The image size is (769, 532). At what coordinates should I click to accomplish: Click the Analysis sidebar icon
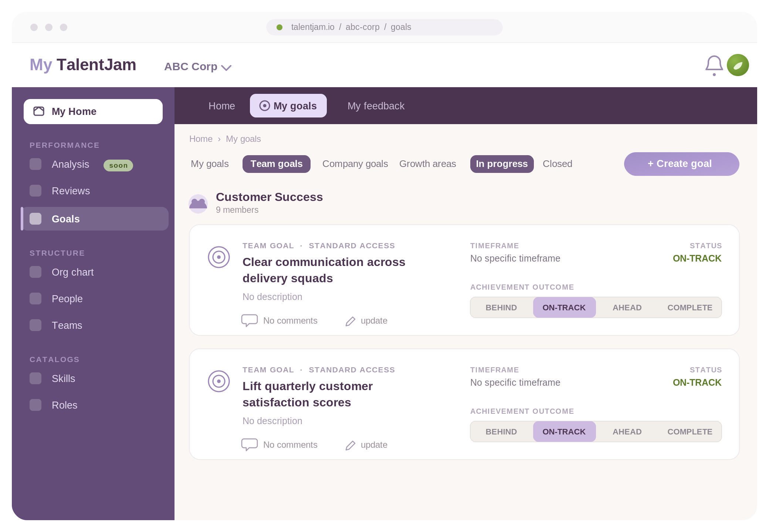pyautogui.click(x=35, y=164)
